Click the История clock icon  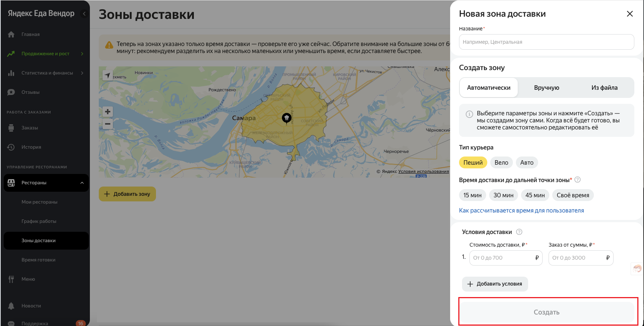pyautogui.click(x=11, y=147)
